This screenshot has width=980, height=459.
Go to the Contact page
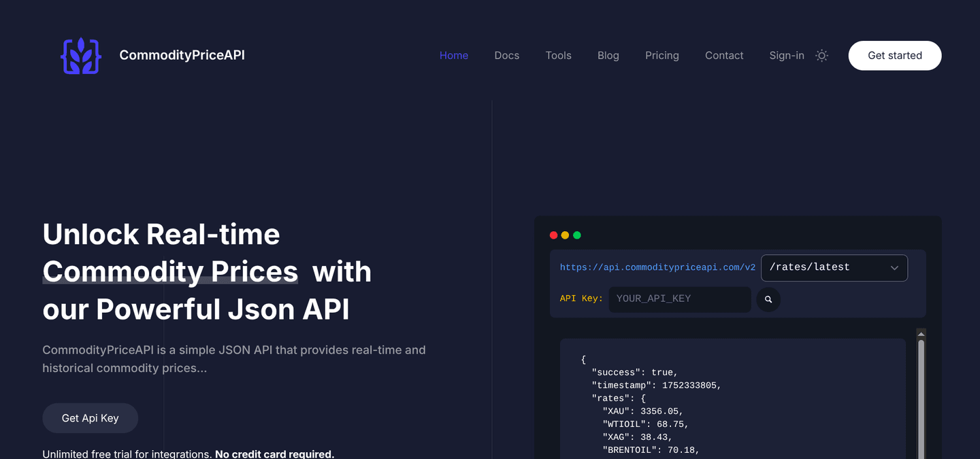724,56
